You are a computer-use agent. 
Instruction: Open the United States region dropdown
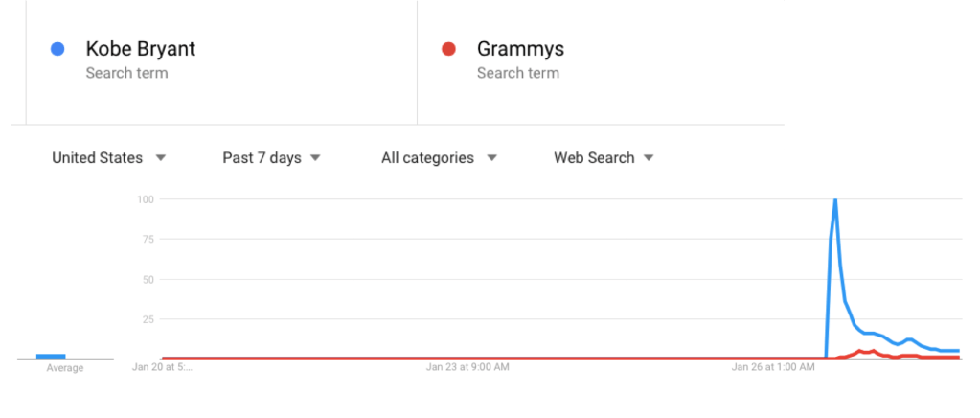[x=108, y=158]
